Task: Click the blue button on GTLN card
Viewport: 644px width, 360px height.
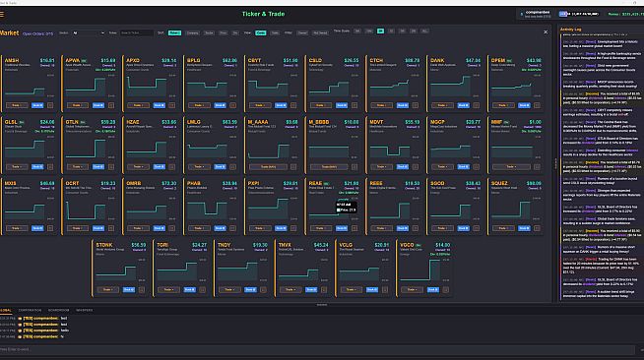Action: [98, 167]
